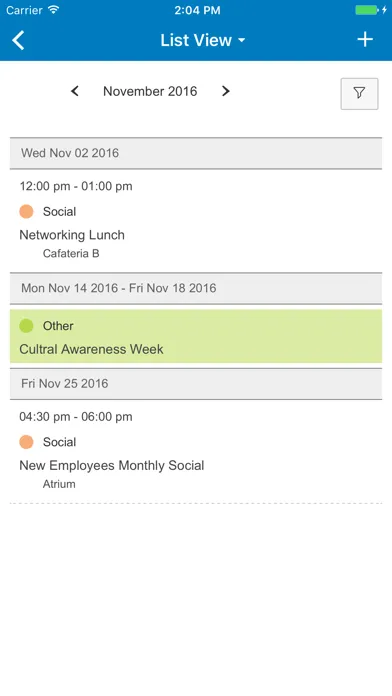Viewport: 392px width, 696px height.
Task: Select Mon Nov 14 - Fri Nov 18 header
Action: 196,288
